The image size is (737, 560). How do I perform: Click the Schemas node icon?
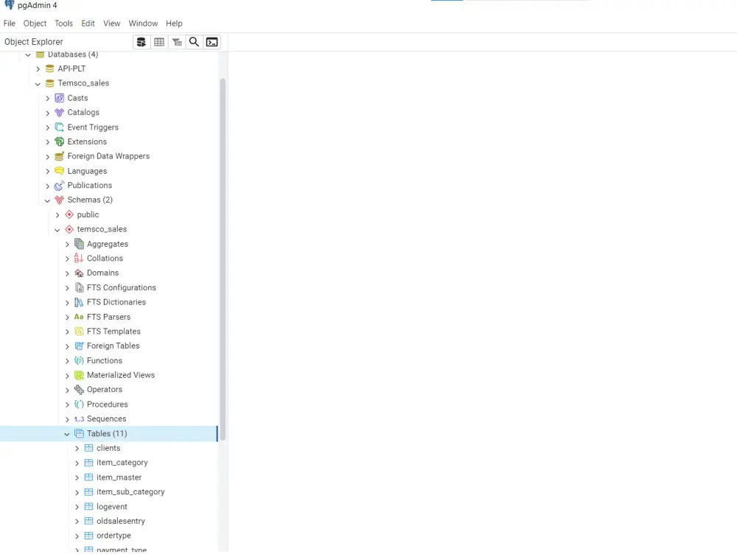tap(59, 200)
